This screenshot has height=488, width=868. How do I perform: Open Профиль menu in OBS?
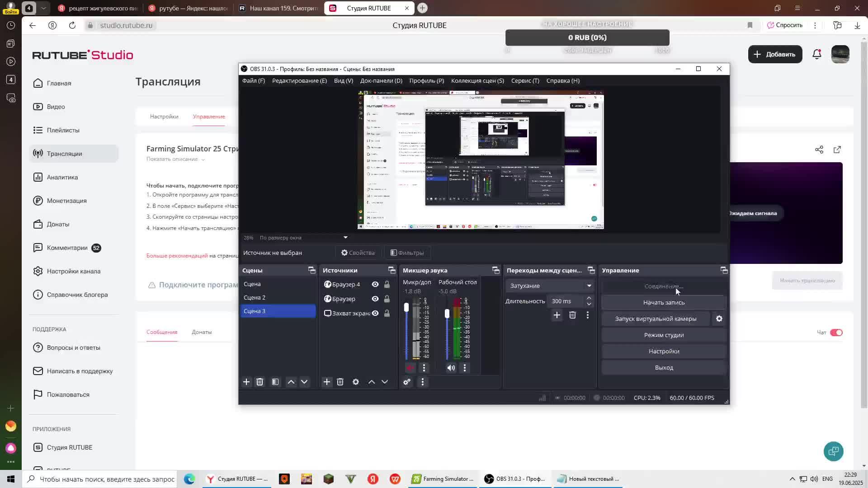[x=427, y=81]
